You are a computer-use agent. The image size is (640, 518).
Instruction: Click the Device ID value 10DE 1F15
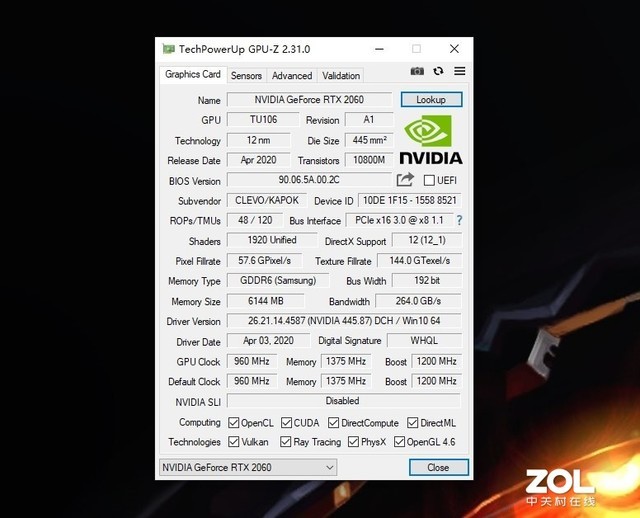[x=410, y=200]
